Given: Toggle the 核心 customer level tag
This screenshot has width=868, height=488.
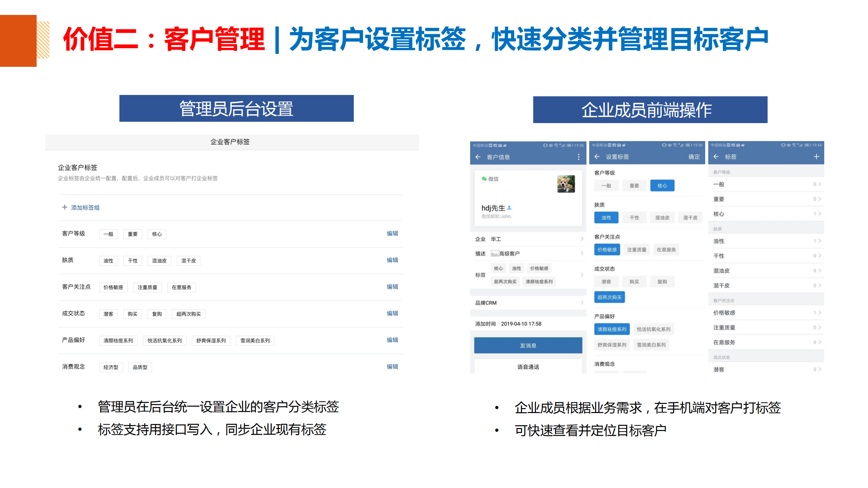Looking at the screenshot, I should (662, 185).
